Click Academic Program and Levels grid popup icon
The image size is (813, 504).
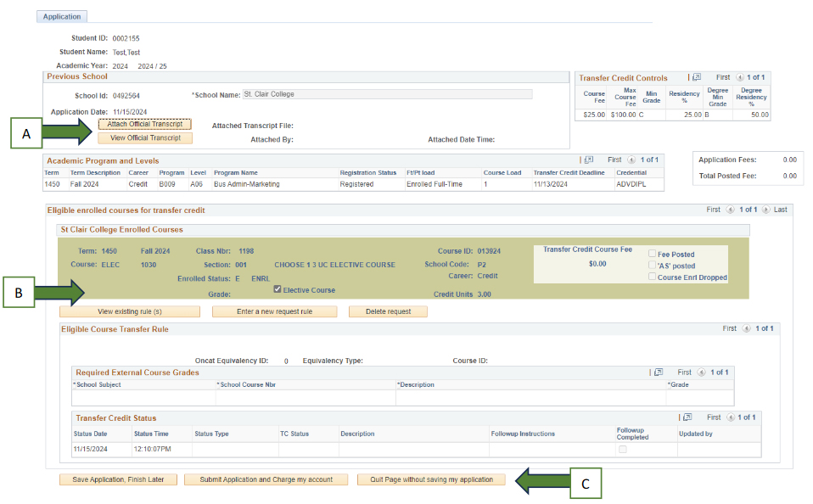tap(589, 160)
